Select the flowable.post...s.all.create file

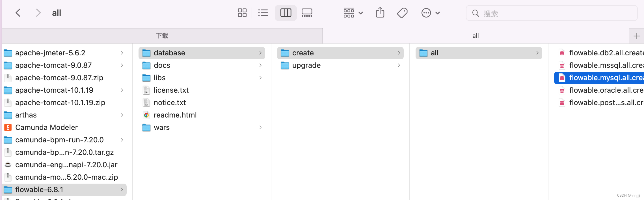[x=599, y=103]
